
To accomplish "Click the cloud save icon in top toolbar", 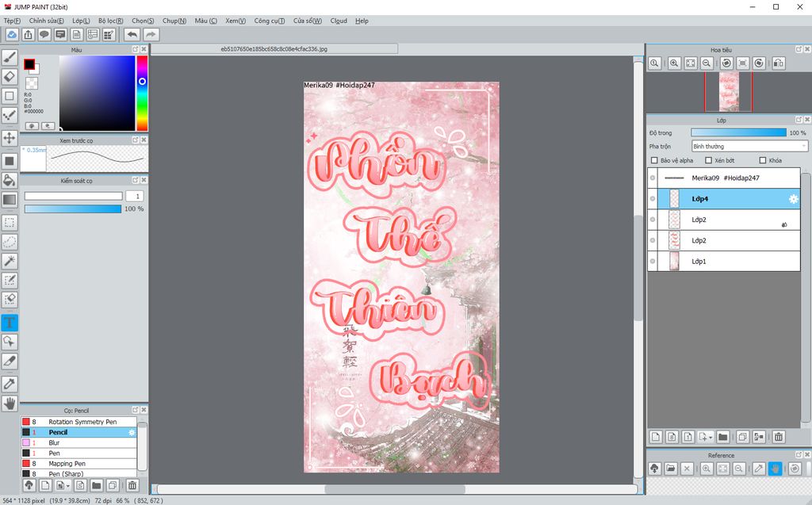I will 12,35.
